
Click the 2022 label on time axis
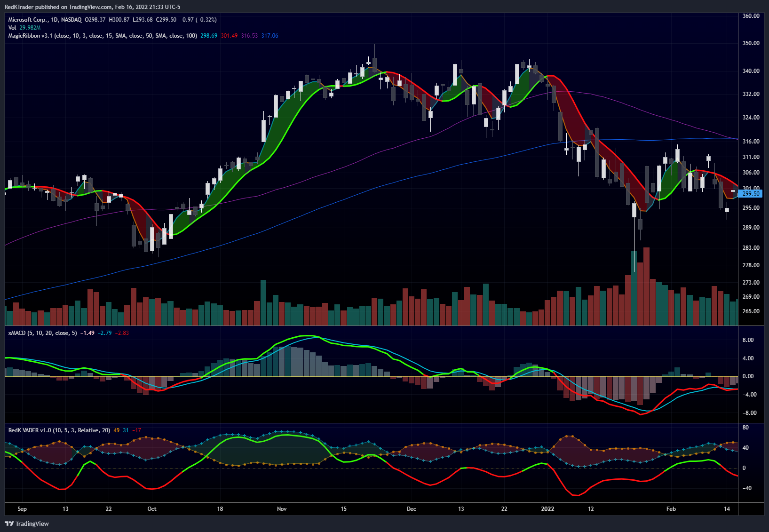point(547,509)
